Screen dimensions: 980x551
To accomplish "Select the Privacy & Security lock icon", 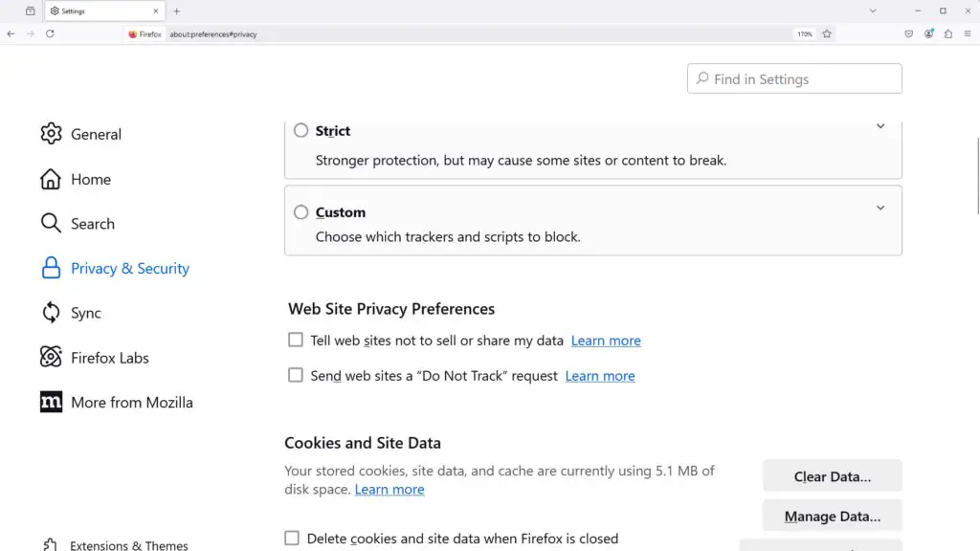I will tap(50, 269).
